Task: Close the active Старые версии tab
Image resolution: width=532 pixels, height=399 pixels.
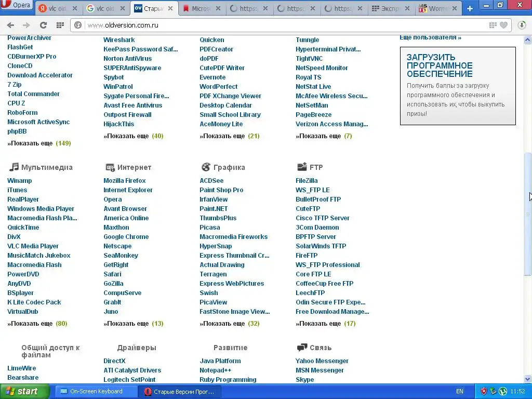Action: 170,8
